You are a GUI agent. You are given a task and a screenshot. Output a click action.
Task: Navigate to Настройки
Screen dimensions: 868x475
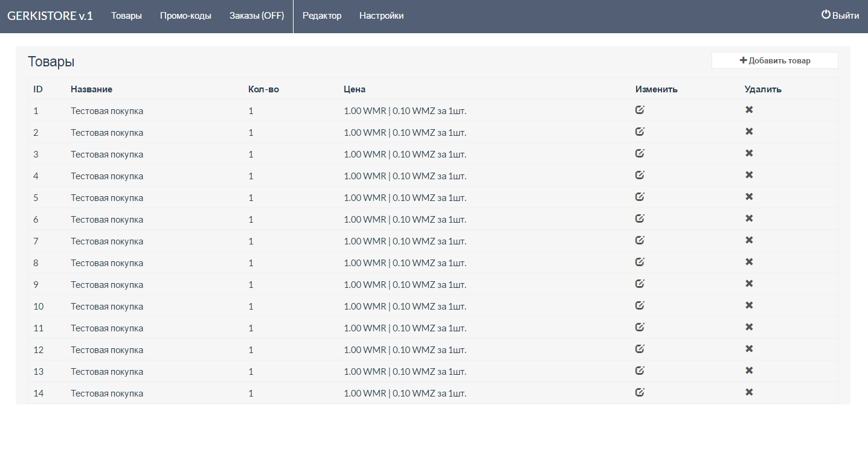(x=381, y=16)
